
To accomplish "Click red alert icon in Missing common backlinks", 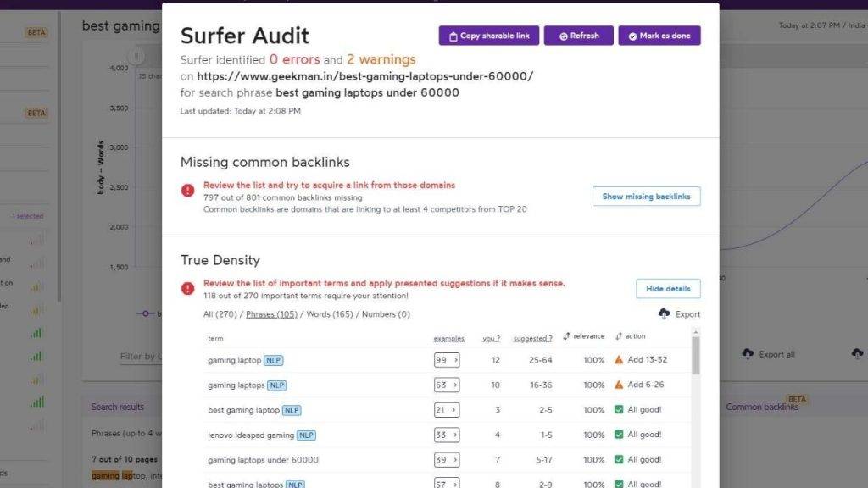I will (187, 191).
